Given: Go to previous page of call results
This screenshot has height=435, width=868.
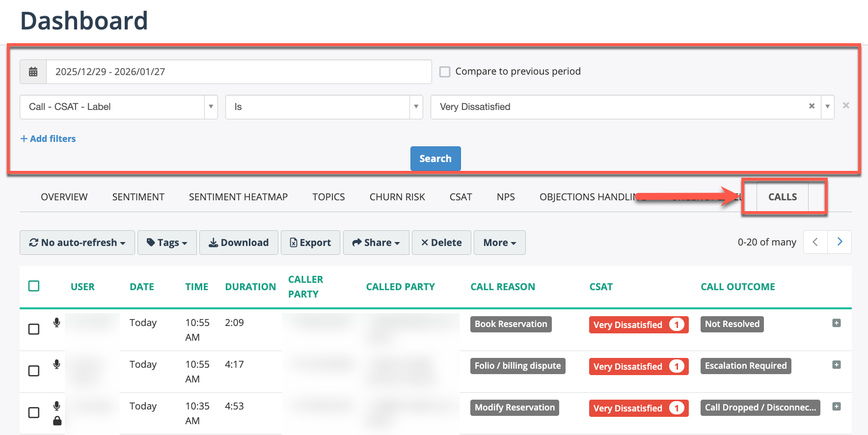Looking at the screenshot, I should coord(815,242).
